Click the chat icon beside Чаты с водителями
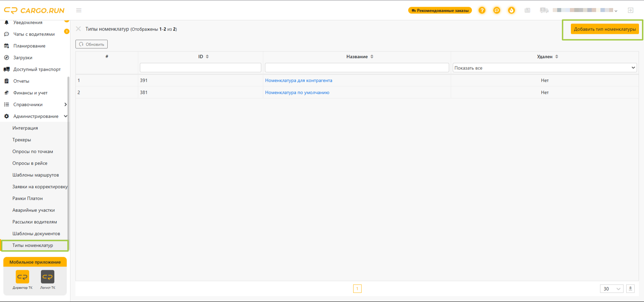644x302 pixels. tap(6, 34)
